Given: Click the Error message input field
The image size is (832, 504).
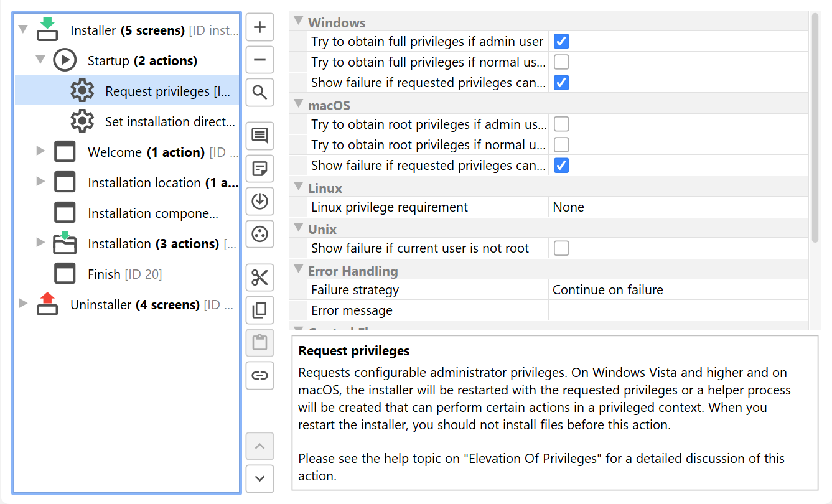Looking at the screenshot, I should point(678,310).
